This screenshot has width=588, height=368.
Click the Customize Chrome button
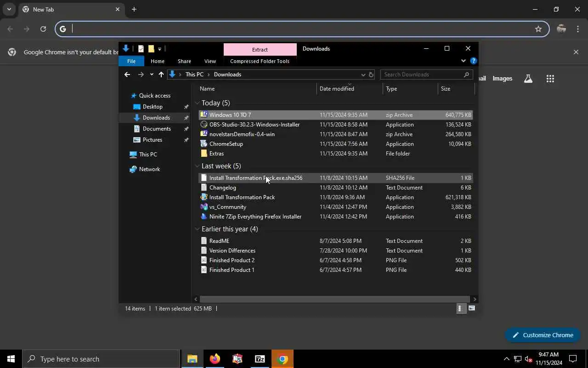[543, 335]
